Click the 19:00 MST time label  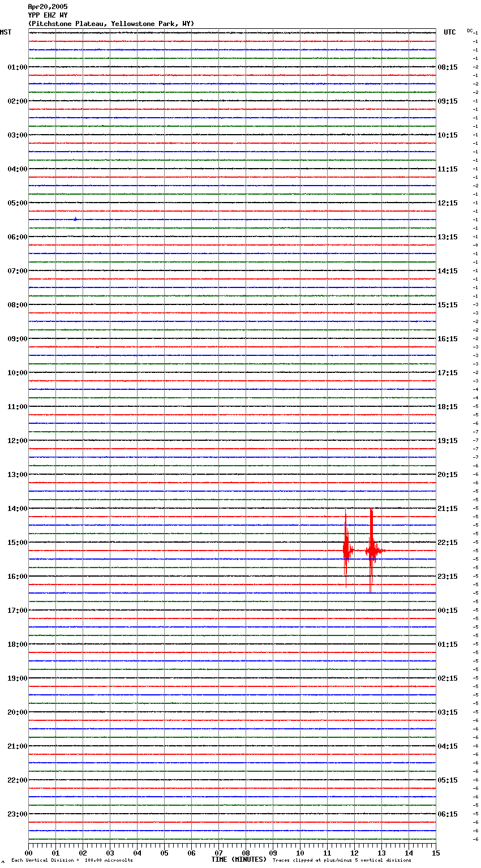pyautogui.click(x=17, y=678)
